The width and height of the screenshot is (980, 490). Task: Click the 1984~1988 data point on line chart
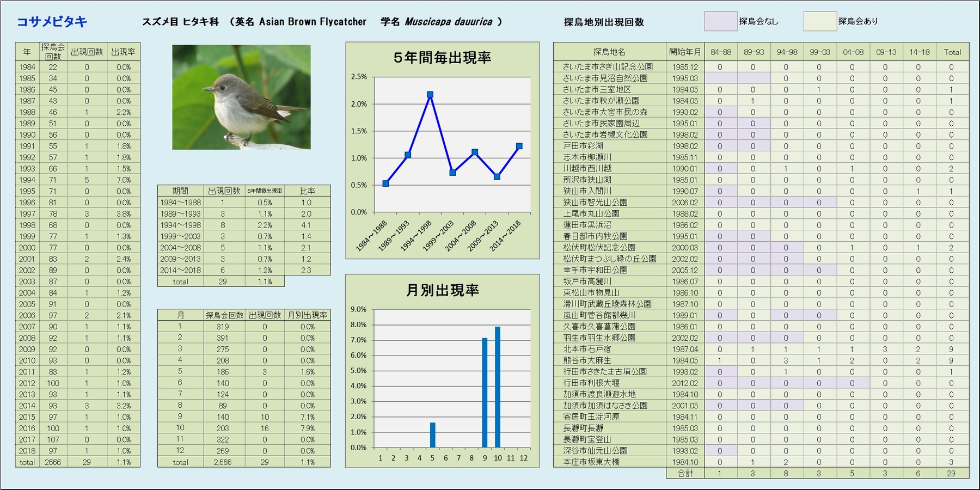pyautogui.click(x=385, y=183)
